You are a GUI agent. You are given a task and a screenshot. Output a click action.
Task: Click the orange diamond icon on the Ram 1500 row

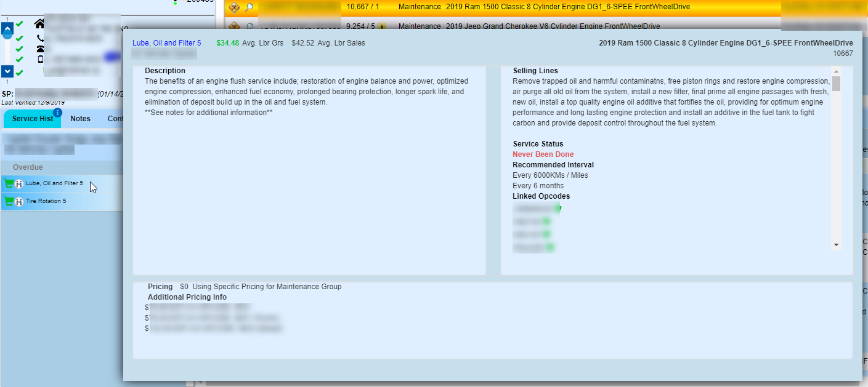(x=234, y=7)
